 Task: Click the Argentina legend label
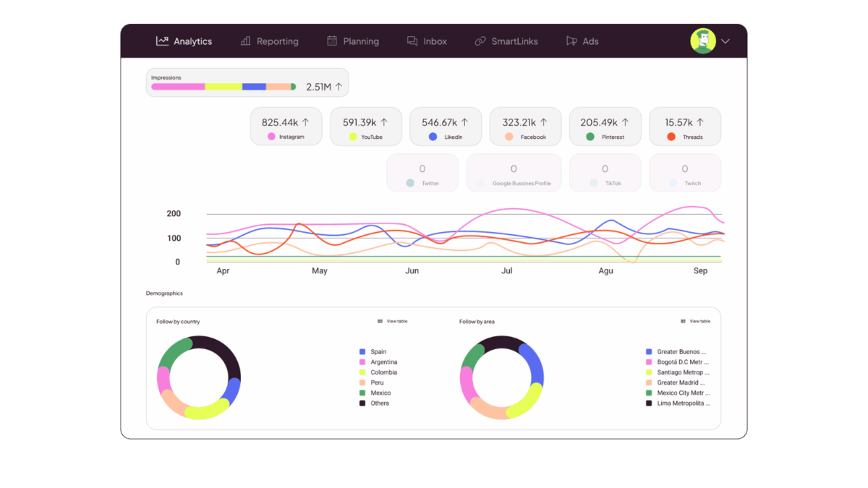click(x=384, y=362)
